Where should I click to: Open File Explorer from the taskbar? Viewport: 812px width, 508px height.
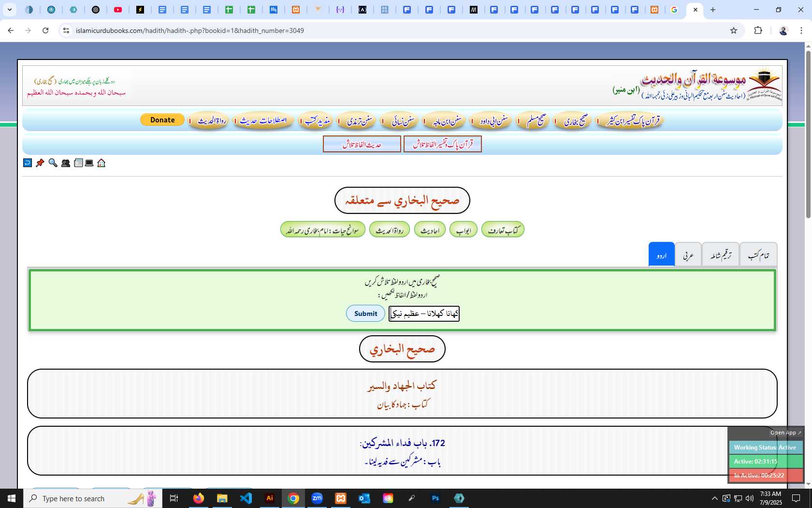coord(222,498)
